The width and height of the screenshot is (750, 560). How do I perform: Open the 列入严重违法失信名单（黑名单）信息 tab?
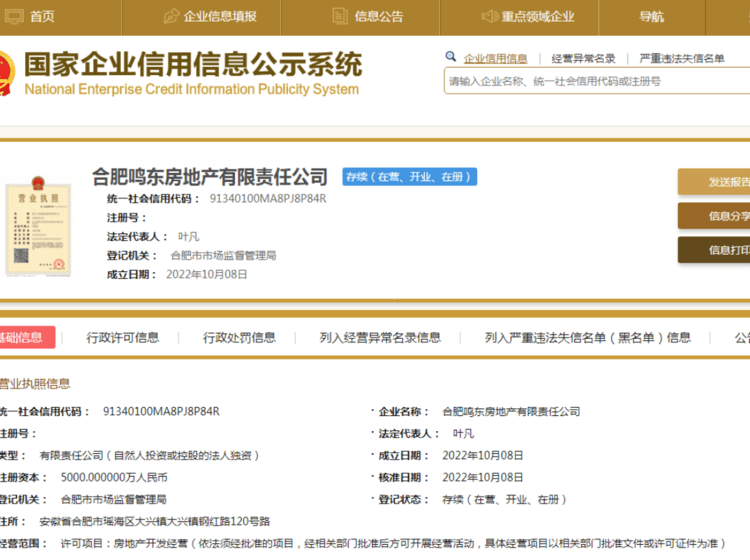point(588,338)
